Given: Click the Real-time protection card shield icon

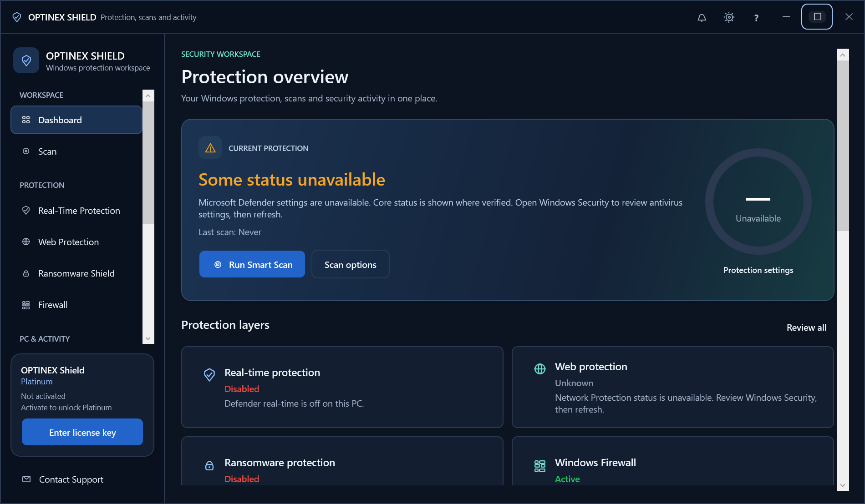Looking at the screenshot, I should tap(209, 374).
